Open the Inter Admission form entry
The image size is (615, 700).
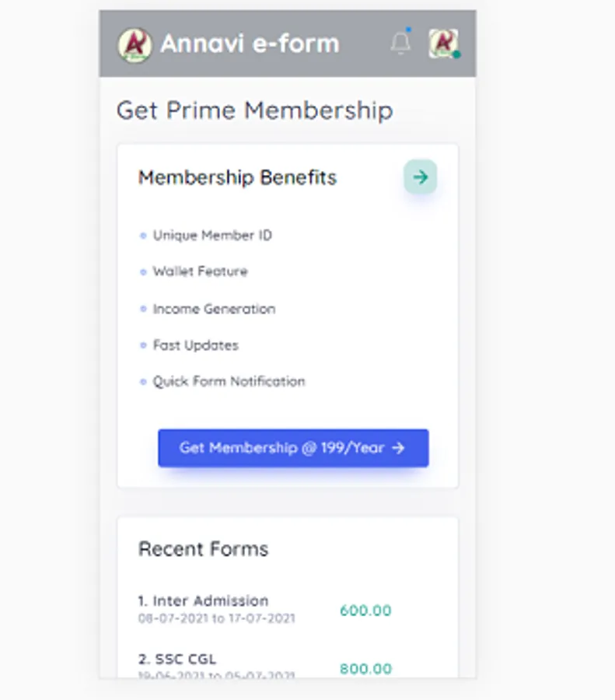click(203, 600)
